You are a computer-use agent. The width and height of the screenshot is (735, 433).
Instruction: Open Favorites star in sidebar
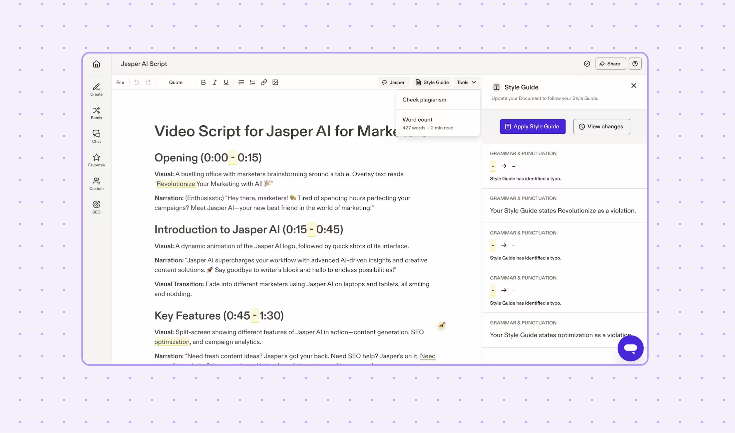(x=97, y=159)
